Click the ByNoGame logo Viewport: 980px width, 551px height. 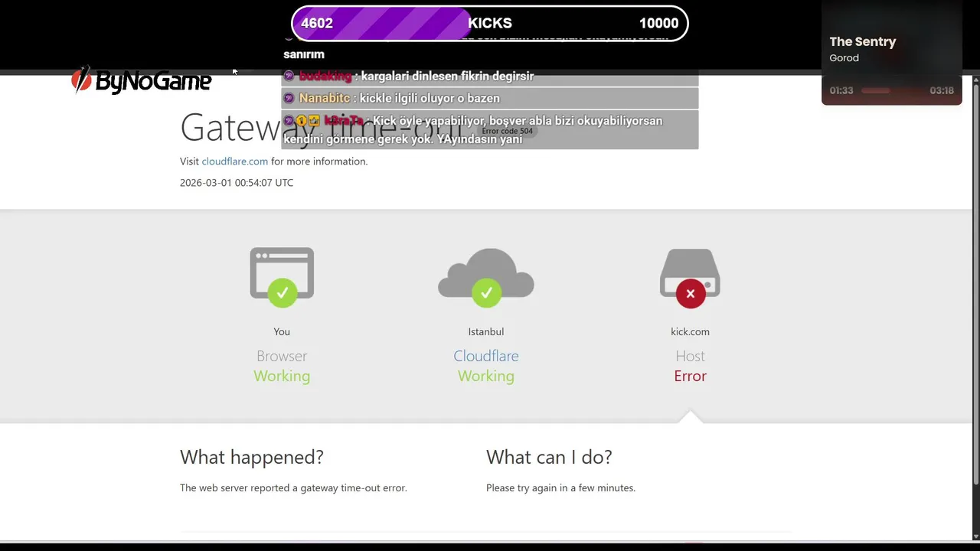141,79
